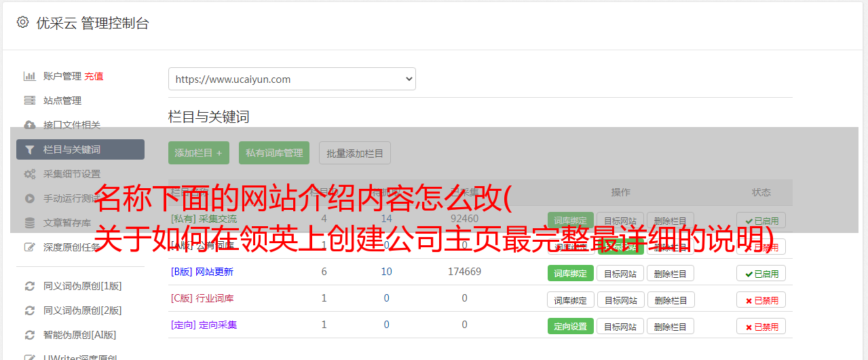
Task: Click 定向设置 in the 定向采集 row
Action: pyautogui.click(x=570, y=326)
